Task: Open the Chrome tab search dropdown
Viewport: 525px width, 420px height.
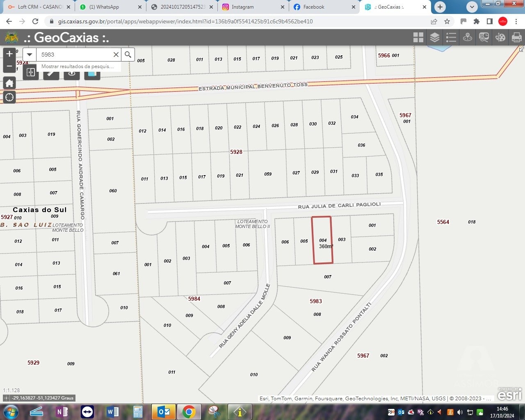Action: coord(472,7)
